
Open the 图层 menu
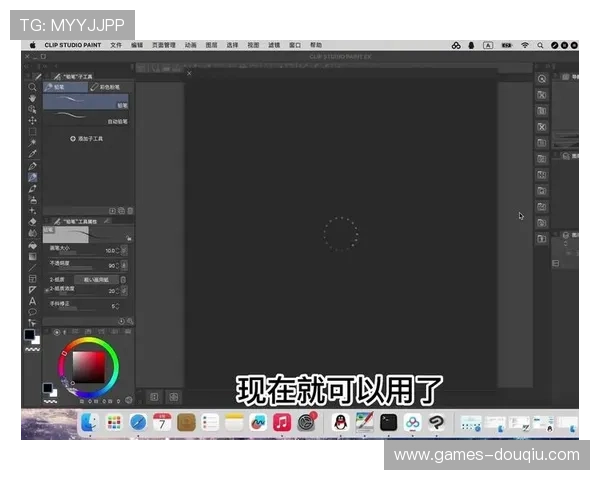point(211,45)
